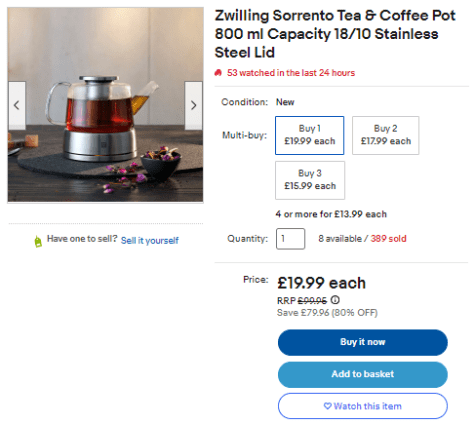Click the Zwilling Sorrento product title

pyautogui.click(x=335, y=34)
